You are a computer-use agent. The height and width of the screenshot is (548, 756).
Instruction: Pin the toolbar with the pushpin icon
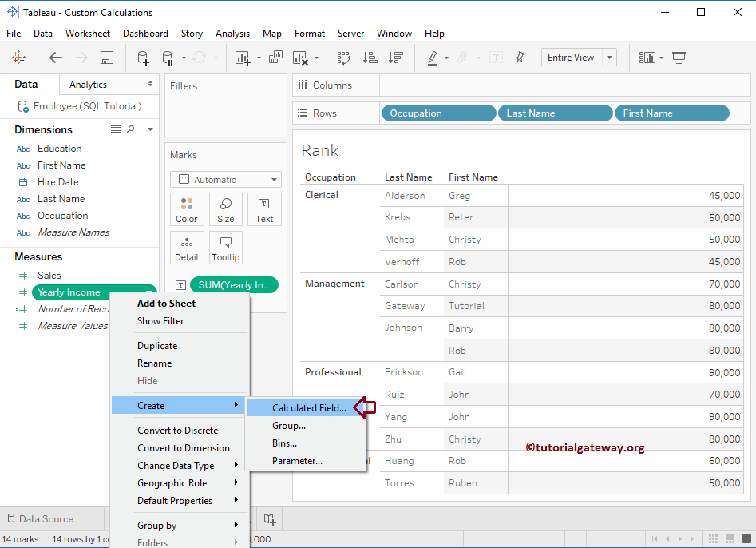pos(520,57)
